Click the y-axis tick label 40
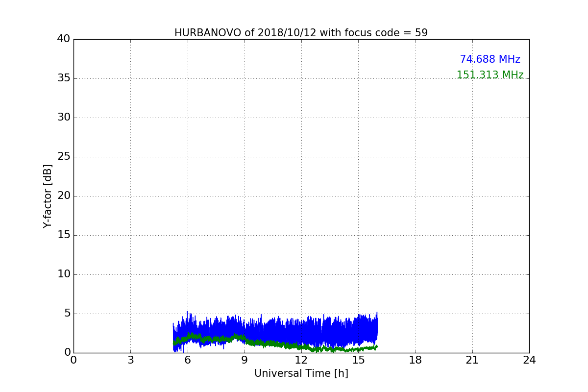588x392 pixels. point(64,39)
